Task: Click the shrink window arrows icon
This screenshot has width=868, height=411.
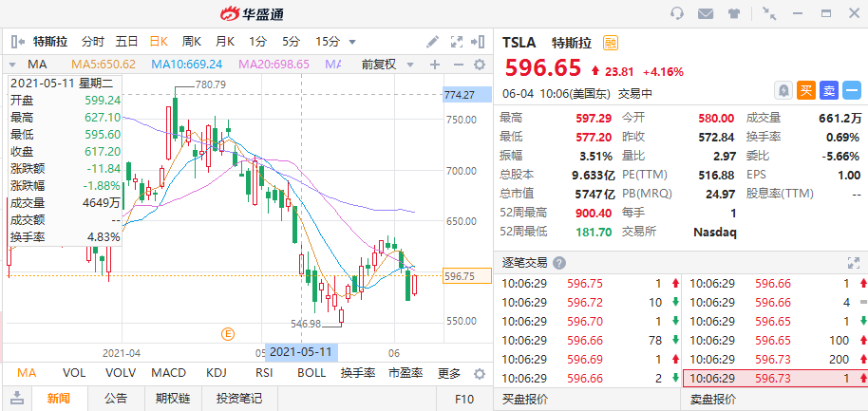Action: 769,13
